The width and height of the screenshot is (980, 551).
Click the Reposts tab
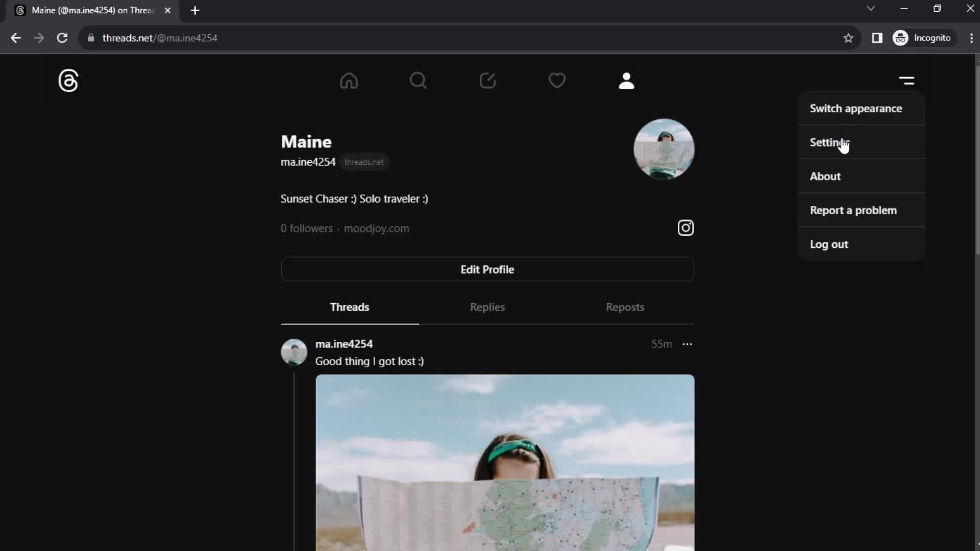pos(625,307)
